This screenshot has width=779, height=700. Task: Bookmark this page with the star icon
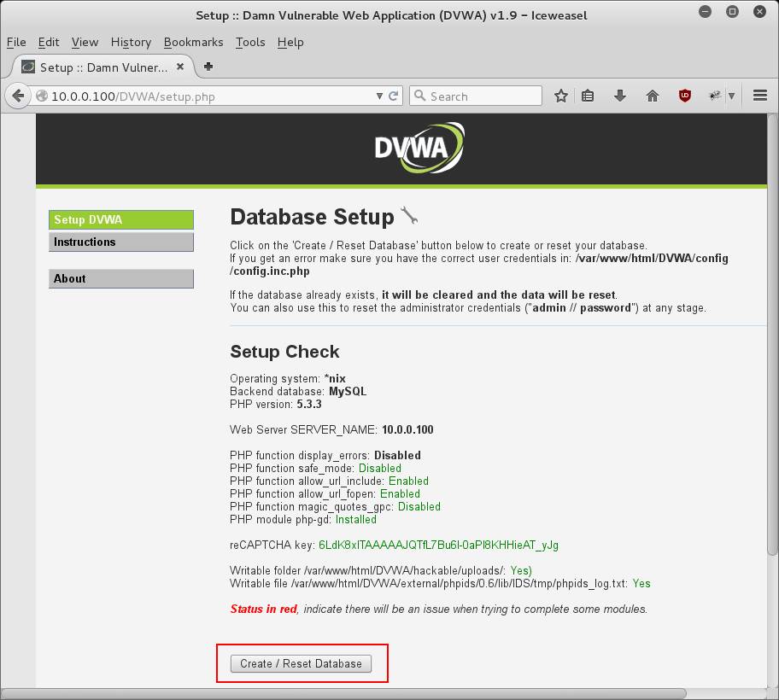(x=561, y=96)
